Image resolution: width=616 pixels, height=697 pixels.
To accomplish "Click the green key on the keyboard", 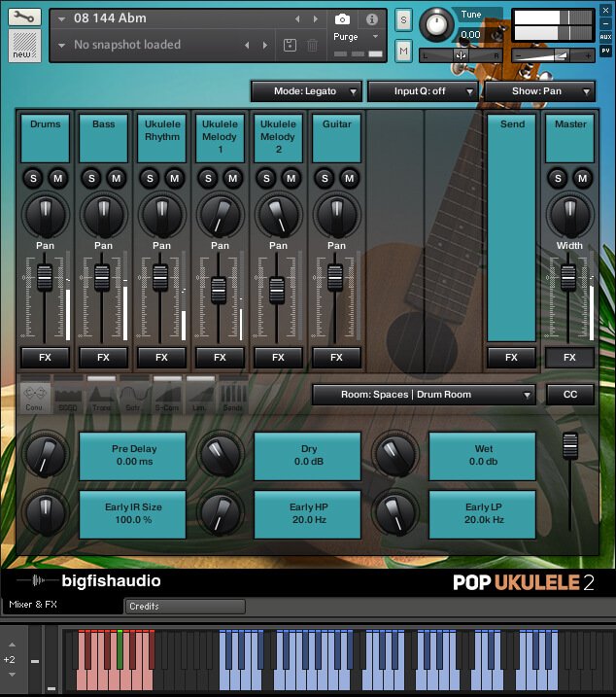I will [x=120, y=649].
